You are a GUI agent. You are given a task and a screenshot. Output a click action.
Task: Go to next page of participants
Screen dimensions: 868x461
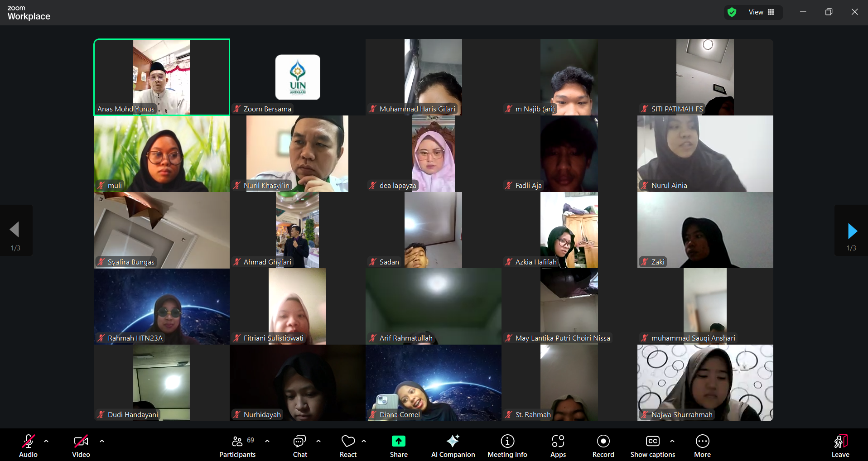(x=852, y=230)
